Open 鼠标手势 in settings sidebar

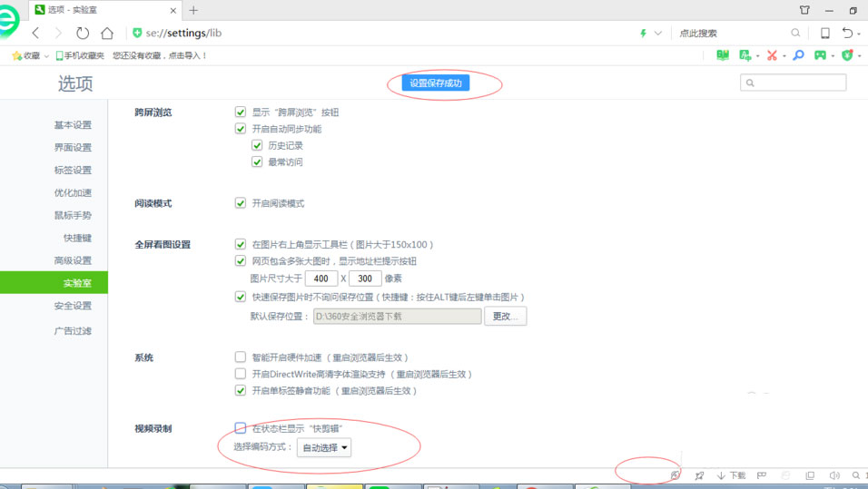73,215
